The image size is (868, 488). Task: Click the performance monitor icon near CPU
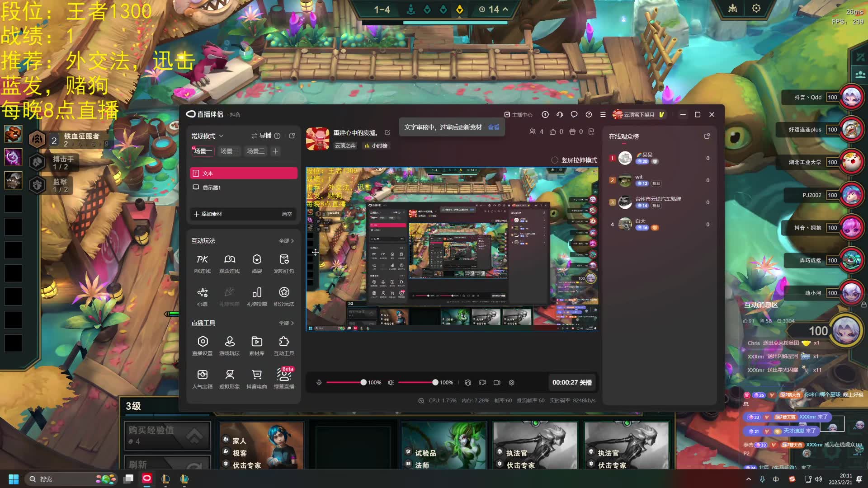421,401
